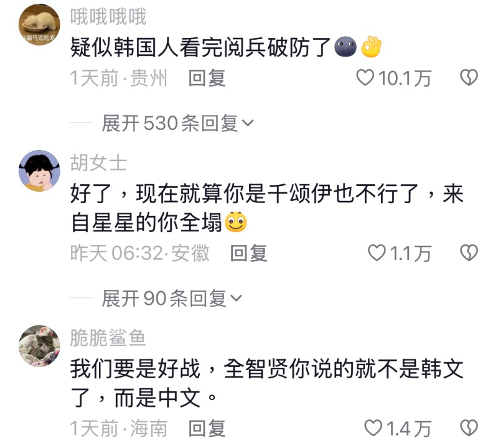498x448 pixels.
Task: Expand 90 replies under 胡女士's comment
Action: coord(172,299)
